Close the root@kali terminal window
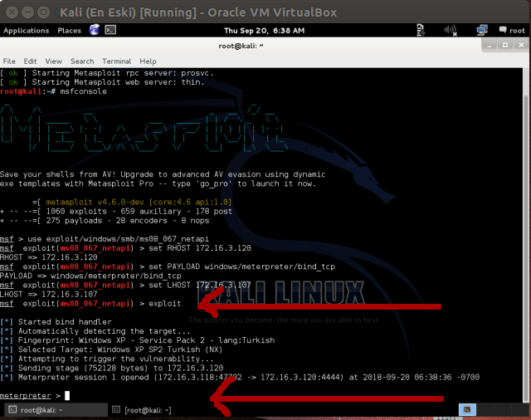The image size is (531, 420). coord(521,46)
